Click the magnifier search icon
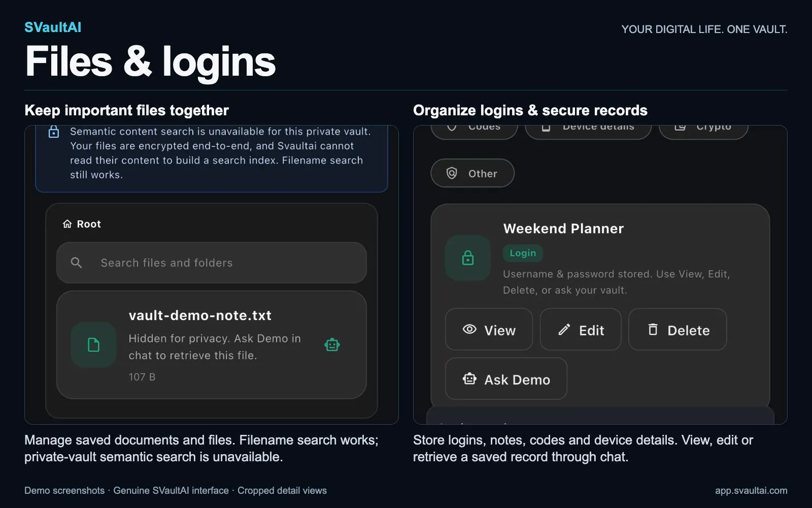This screenshot has width=812, height=508. click(76, 263)
